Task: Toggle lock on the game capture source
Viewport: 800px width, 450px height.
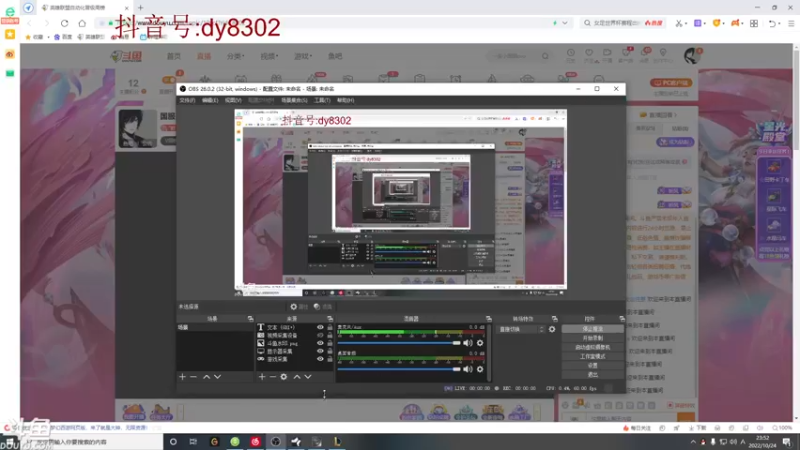Action: coord(330,359)
